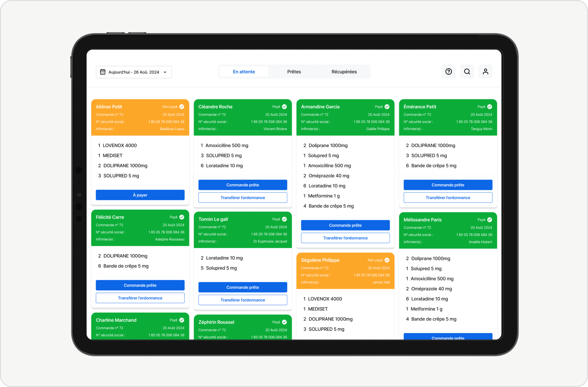Open Mélissandre Paris patient name
The image size is (588, 387).
(x=422, y=220)
